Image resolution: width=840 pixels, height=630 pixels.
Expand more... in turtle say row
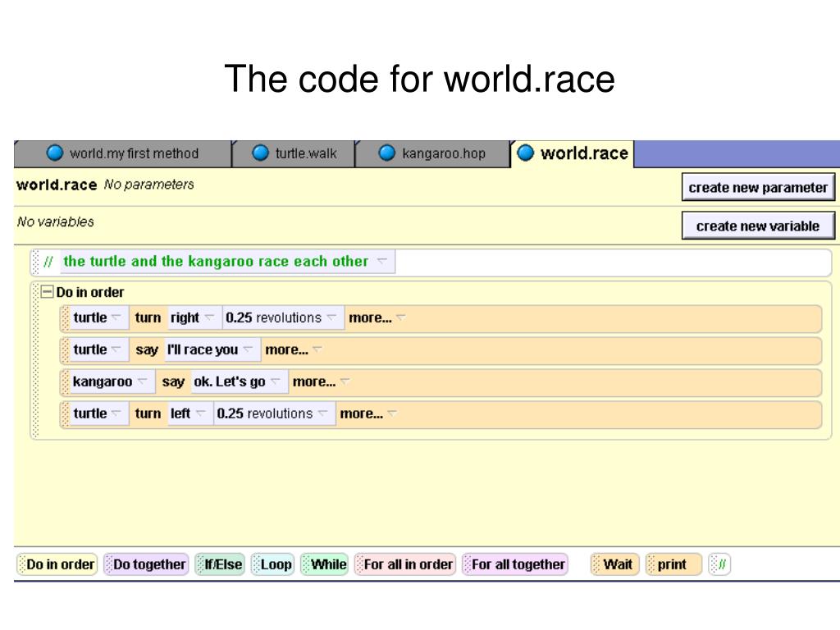[293, 349]
